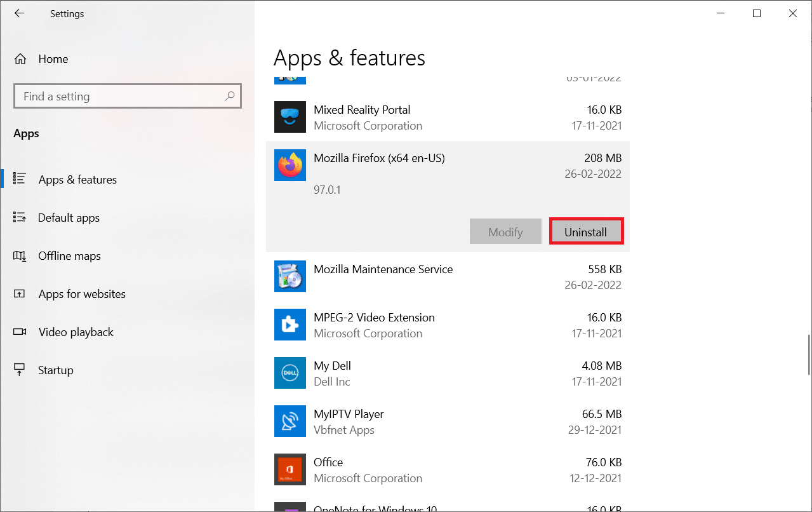Click the MPEG-2 Video Extension icon
This screenshot has width=812, height=512.
click(x=290, y=325)
